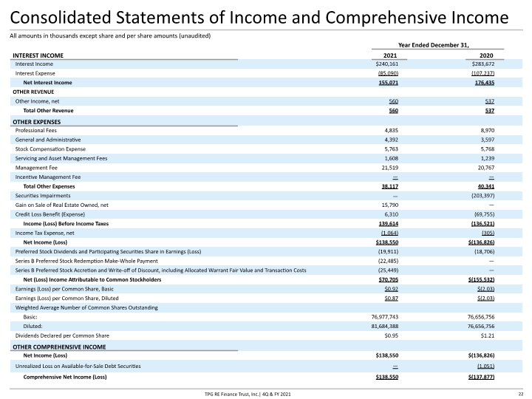Select the 'Credit Loss Benefit (Expense)' label
Viewport: 532px width, 399px height.
50,214
